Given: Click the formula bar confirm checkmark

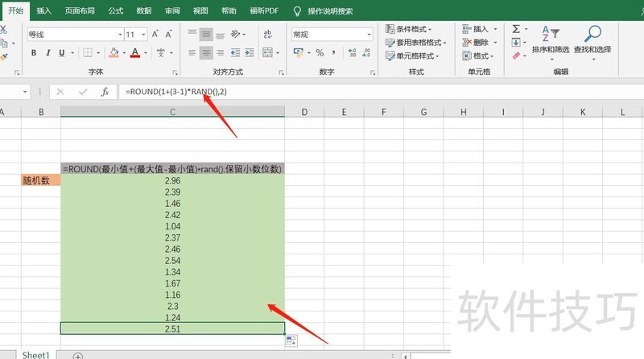Looking at the screenshot, I should point(83,92).
